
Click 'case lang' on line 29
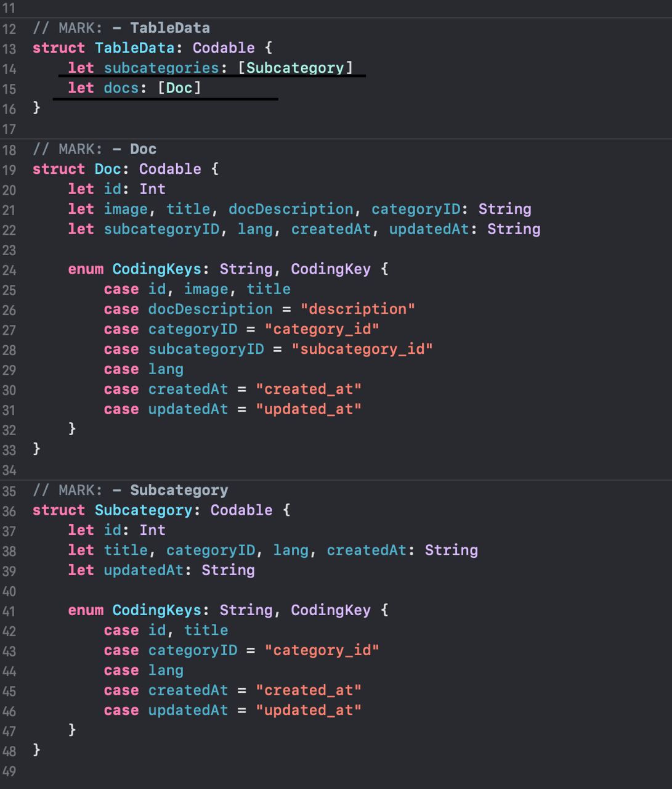144,369
